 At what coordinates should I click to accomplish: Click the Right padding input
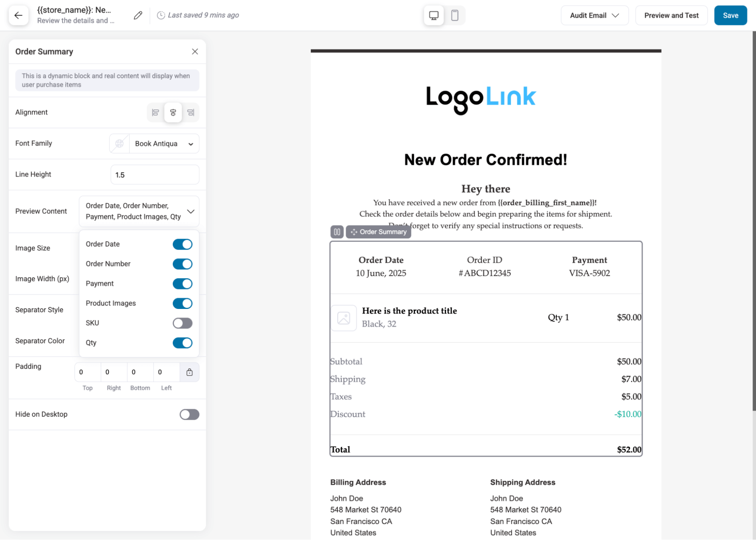tap(114, 372)
